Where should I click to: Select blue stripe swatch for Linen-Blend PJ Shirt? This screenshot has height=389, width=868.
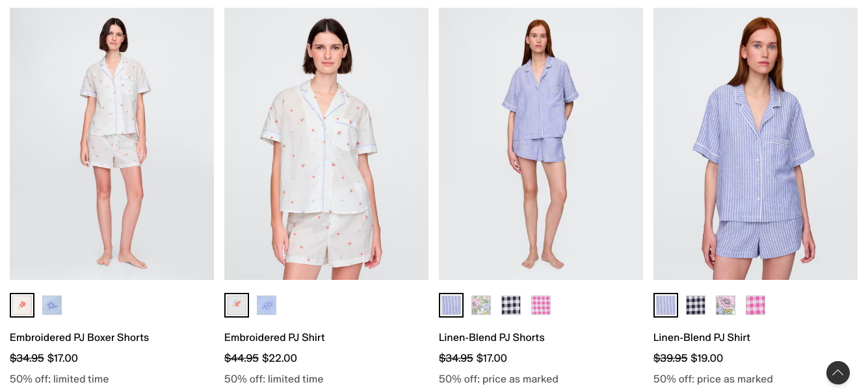(666, 305)
